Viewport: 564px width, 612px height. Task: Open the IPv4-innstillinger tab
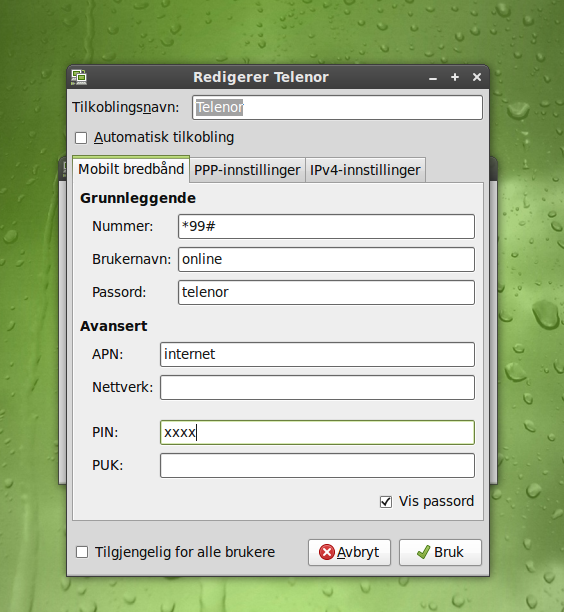(x=365, y=170)
